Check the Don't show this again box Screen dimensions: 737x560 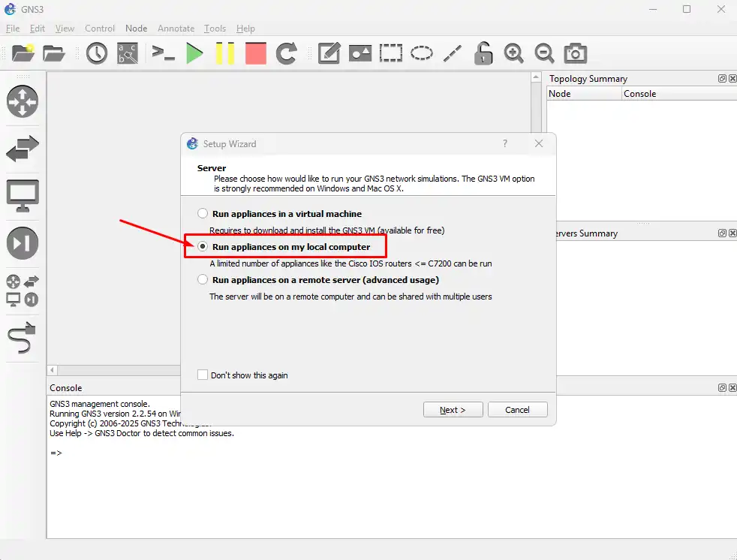coord(203,375)
